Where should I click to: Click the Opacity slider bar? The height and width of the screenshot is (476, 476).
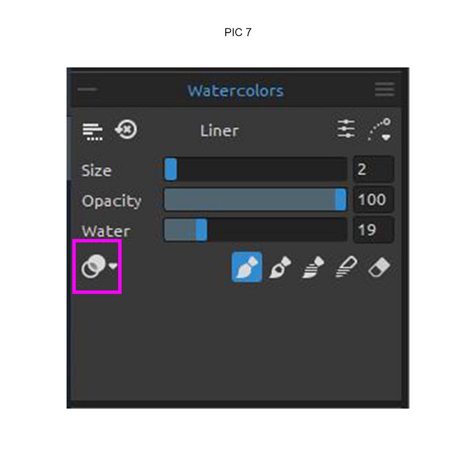tap(255, 200)
